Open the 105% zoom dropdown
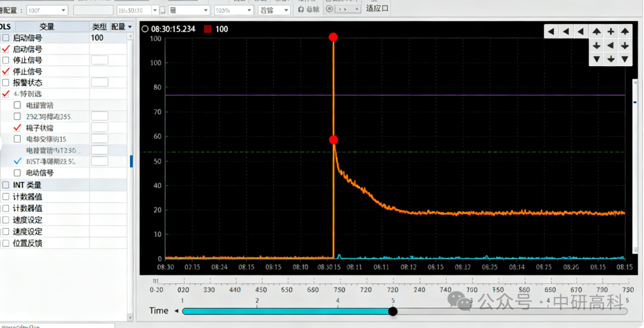644x328 pixels. coord(233,10)
